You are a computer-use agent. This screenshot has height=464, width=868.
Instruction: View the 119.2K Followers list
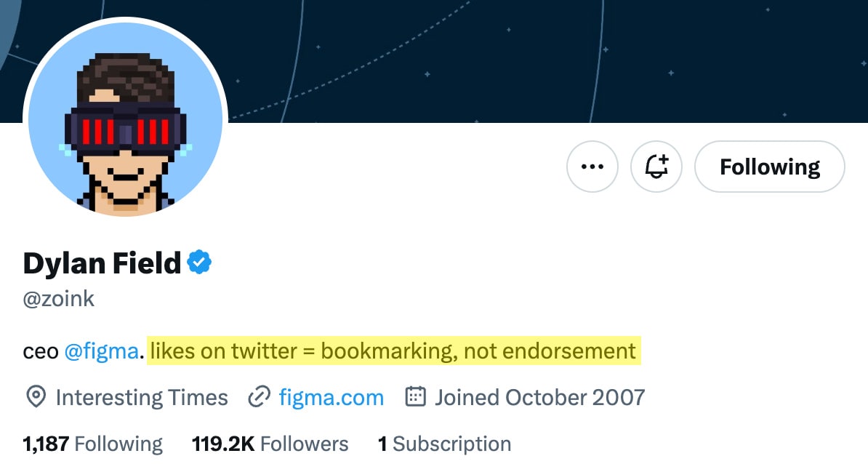270,444
